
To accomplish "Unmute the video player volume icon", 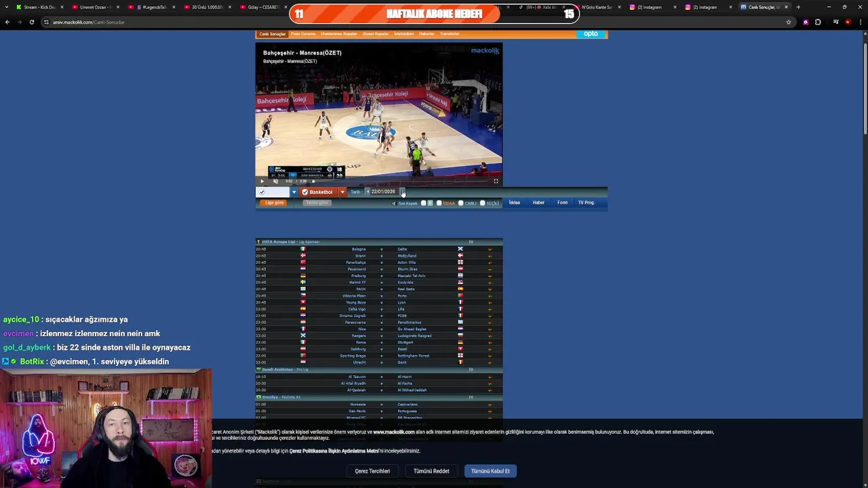I will point(275,181).
